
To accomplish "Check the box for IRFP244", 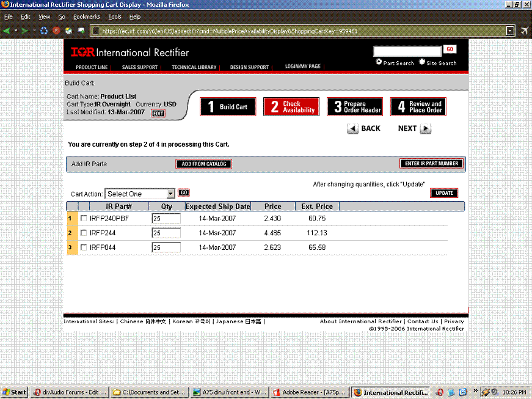I will [84, 233].
